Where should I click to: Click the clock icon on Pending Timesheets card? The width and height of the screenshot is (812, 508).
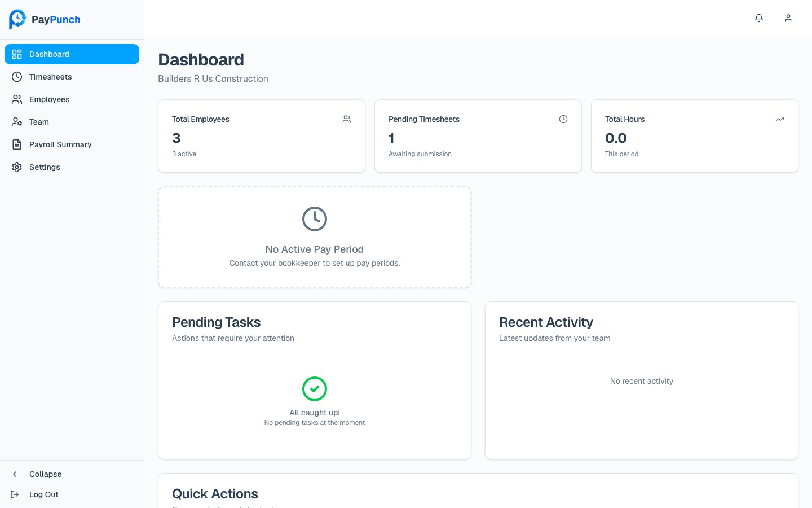click(563, 119)
